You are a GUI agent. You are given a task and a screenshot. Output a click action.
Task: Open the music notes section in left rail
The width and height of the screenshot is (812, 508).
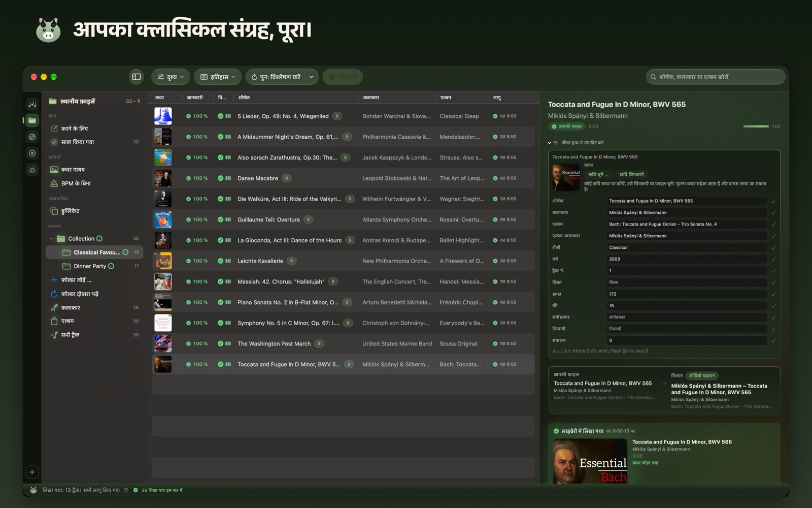click(x=32, y=104)
